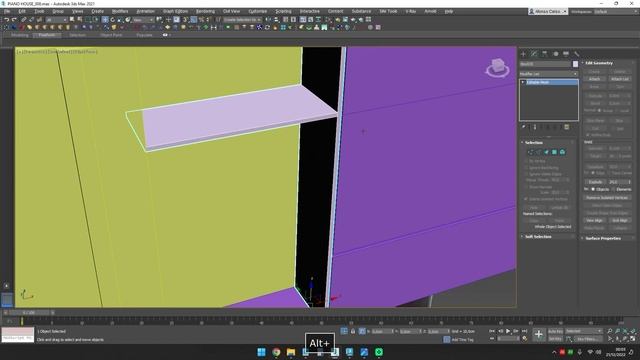Screen dimensions: 640x360
Task: Click Zoom Extents All navigation icon
Action: coord(633,331)
